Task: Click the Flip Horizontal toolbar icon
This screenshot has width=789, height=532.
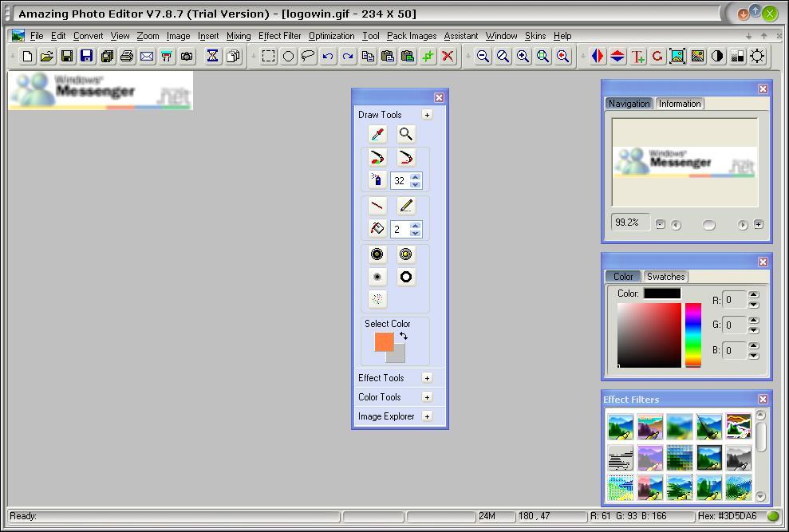Action: 598,56
